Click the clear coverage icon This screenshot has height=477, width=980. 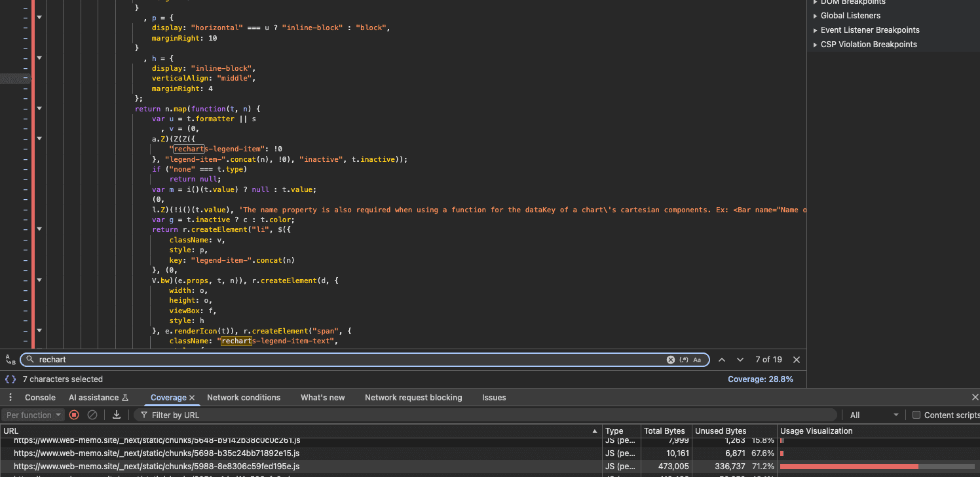pos(92,415)
